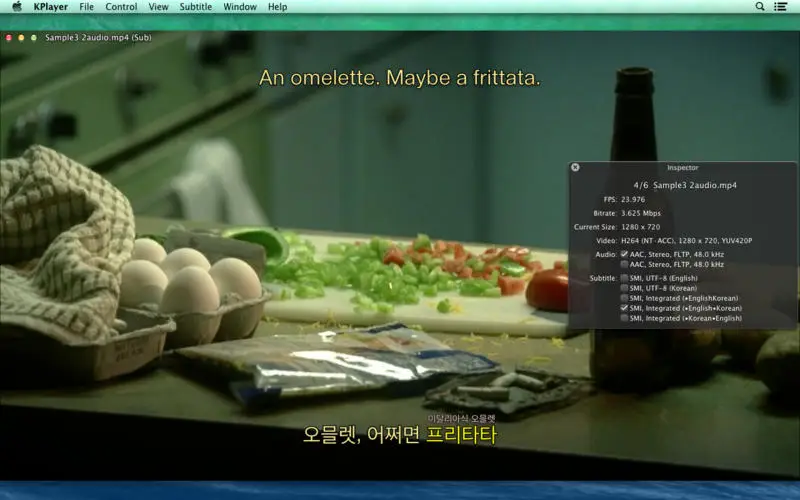Open the Apple menu
This screenshot has width=800, height=500.
point(17,7)
